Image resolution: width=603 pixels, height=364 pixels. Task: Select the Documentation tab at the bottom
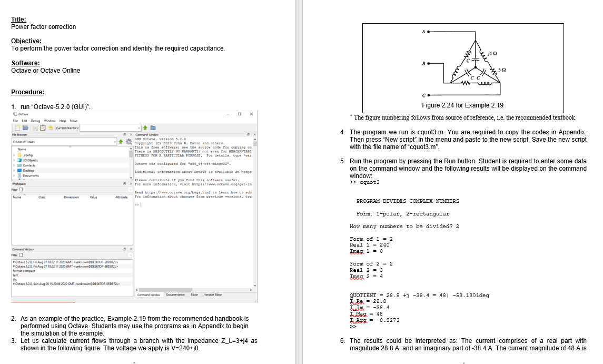pos(175,295)
